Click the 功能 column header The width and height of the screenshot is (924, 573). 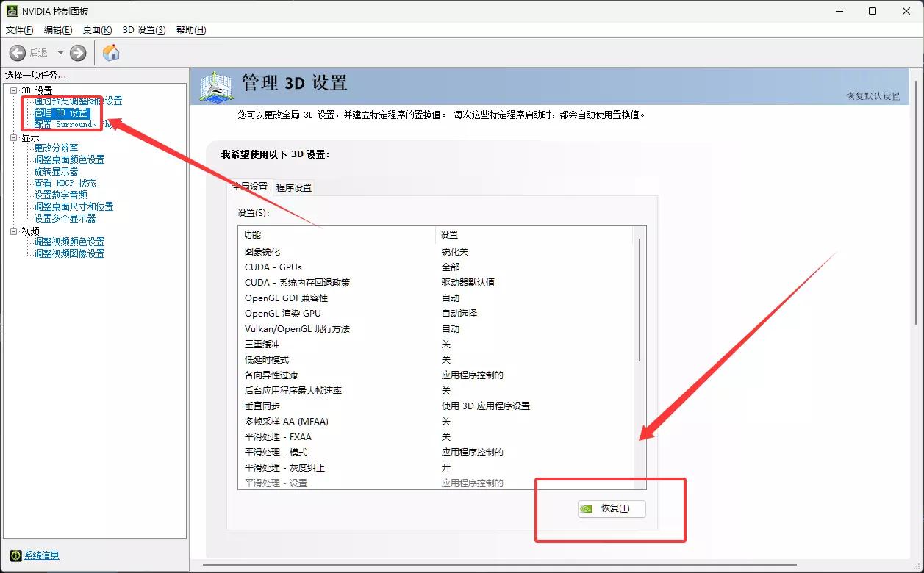point(337,235)
